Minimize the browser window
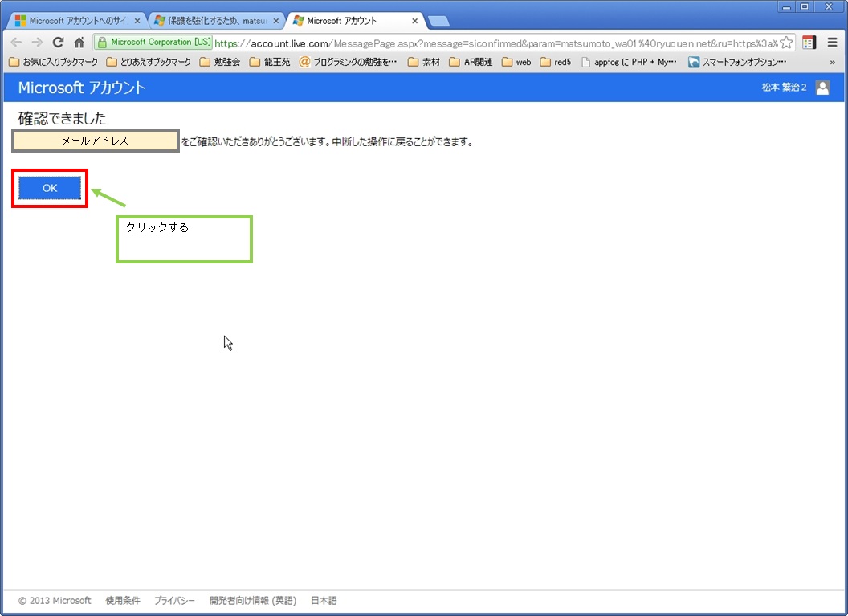This screenshot has width=848, height=616. coord(786,7)
